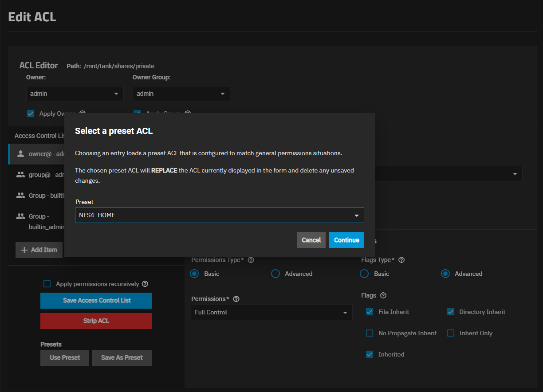This screenshot has width=543, height=392.
Task: Cancel the preset ACL dialog
Action: (311, 240)
